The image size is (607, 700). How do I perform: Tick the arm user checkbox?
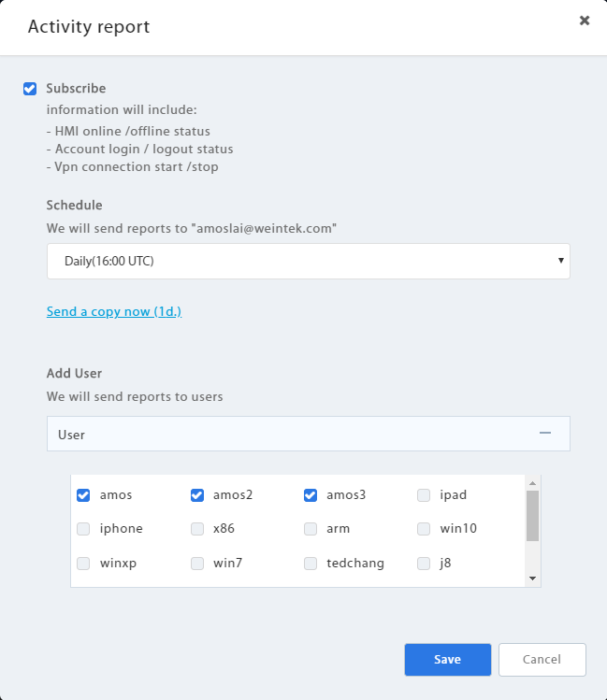click(x=311, y=529)
